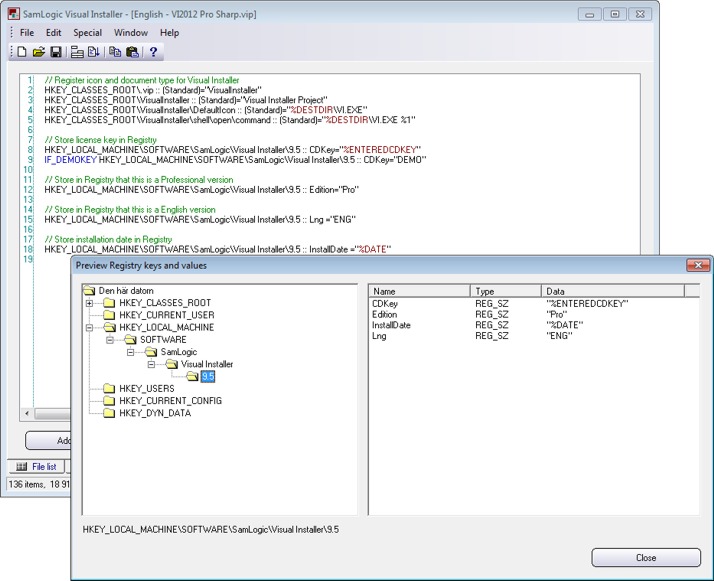Select HKEY_CURRENT_CONFIG in the registry tree
This screenshot has height=581, width=714.
click(170, 401)
